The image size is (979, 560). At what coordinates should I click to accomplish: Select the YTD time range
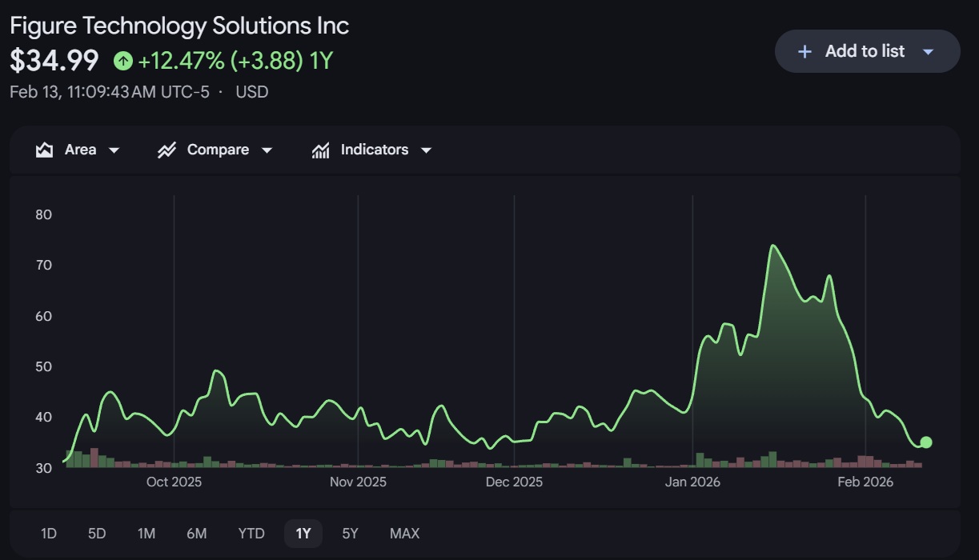pyautogui.click(x=251, y=534)
